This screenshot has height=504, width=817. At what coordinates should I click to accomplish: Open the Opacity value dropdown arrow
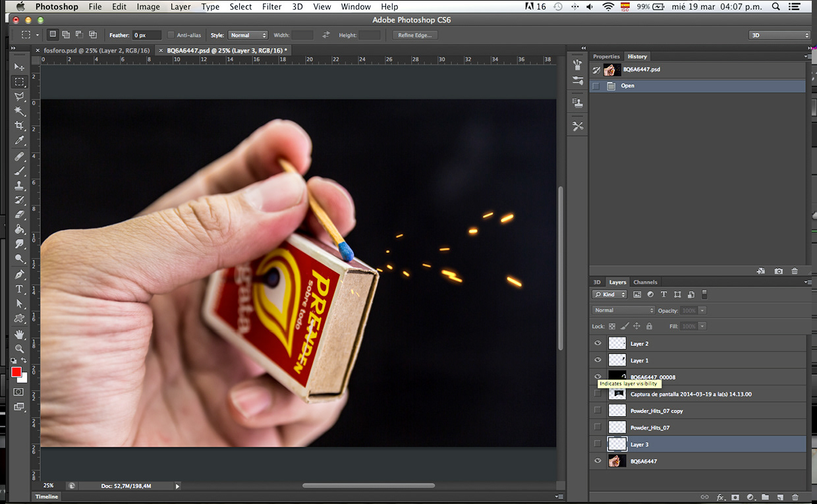click(702, 310)
